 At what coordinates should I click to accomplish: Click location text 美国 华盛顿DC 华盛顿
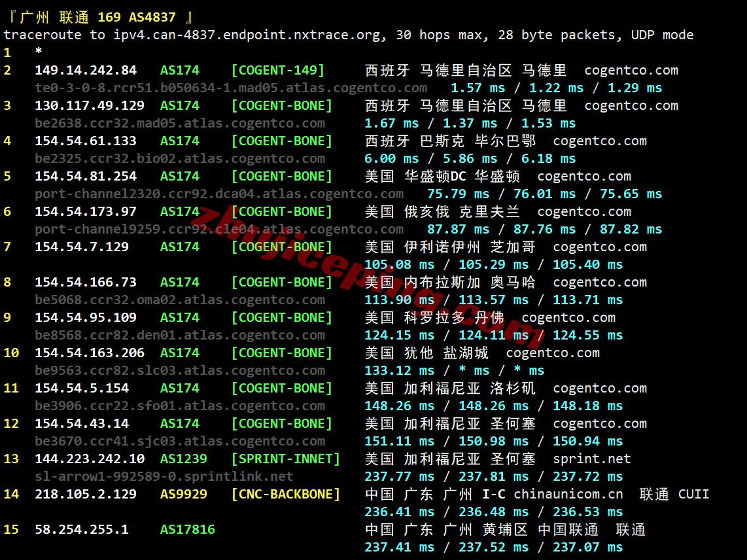pos(443,177)
